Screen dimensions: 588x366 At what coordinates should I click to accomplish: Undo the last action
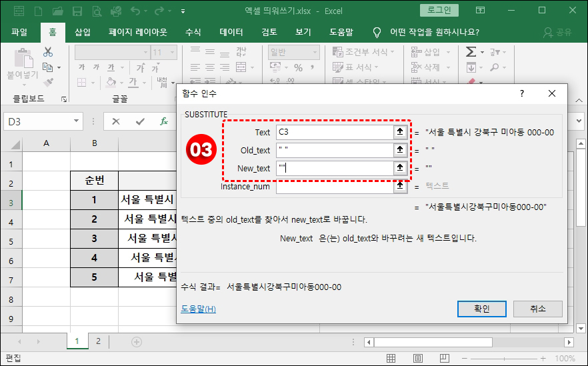pyautogui.click(x=135, y=11)
